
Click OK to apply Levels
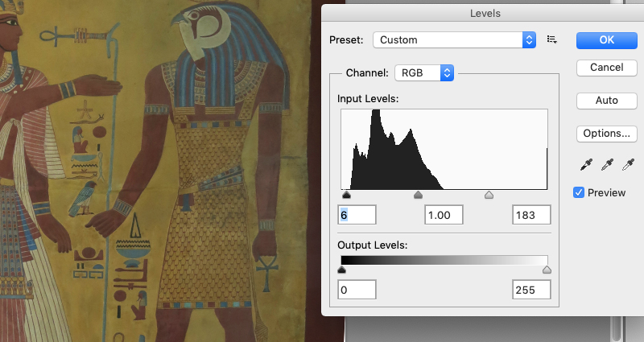click(607, 40)
